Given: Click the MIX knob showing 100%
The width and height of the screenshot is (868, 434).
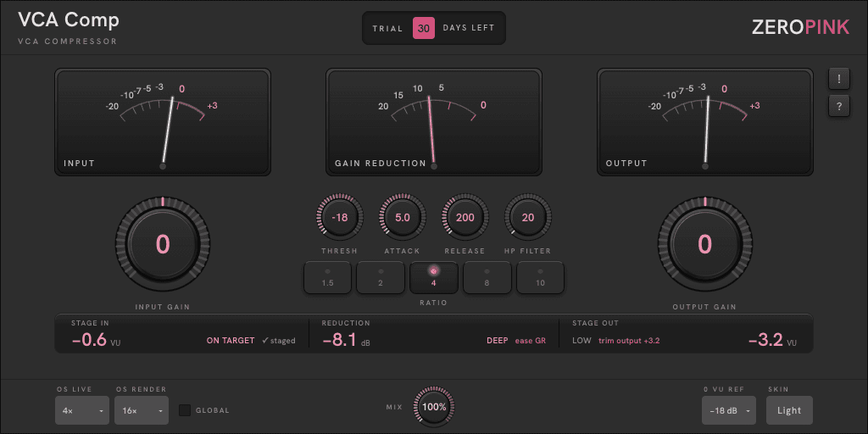Looking at the screenshot, I should pos(434,407).
